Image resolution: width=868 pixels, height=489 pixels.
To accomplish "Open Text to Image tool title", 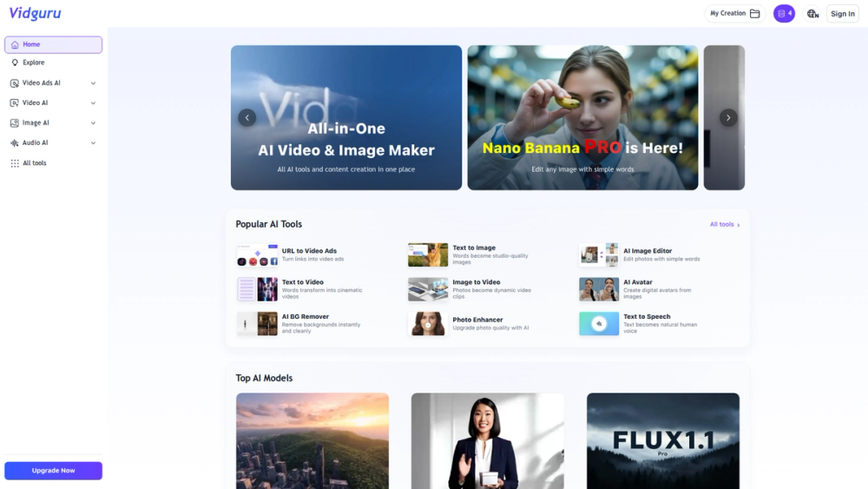I will [x=474, y=248].
